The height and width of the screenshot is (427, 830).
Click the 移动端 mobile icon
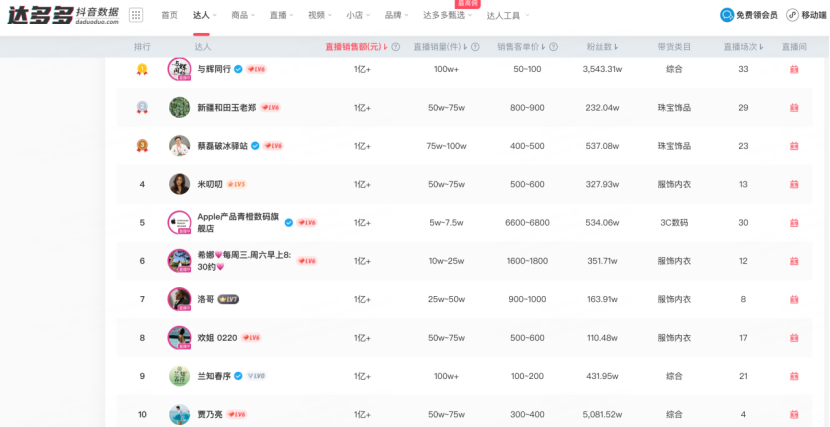(806, 15)
